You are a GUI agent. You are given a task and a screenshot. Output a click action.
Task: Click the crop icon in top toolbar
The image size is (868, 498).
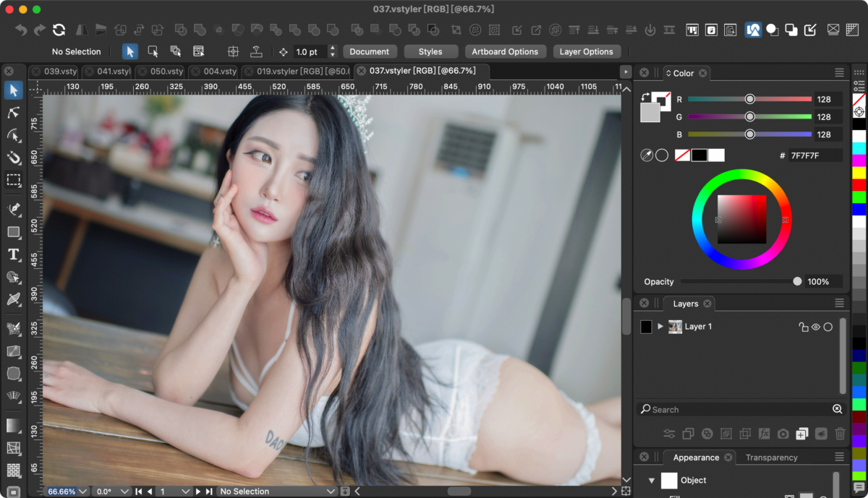pyautogui.click(x=456, y=30)
